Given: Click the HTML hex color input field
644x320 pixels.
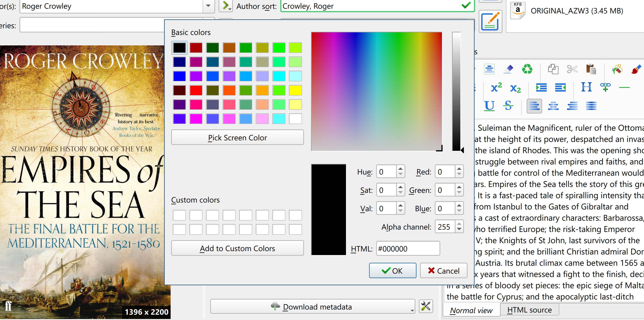Looking at the screenshot, I should tap(408, 249).
